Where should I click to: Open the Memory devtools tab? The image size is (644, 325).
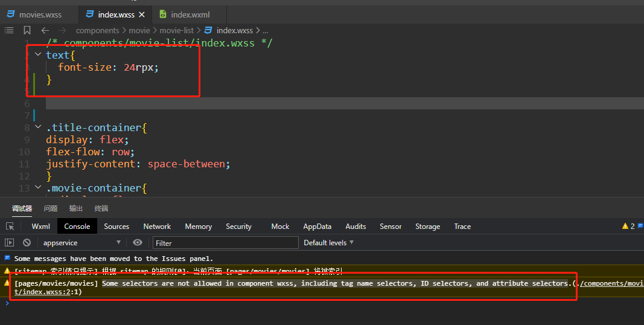click(199, 227)
